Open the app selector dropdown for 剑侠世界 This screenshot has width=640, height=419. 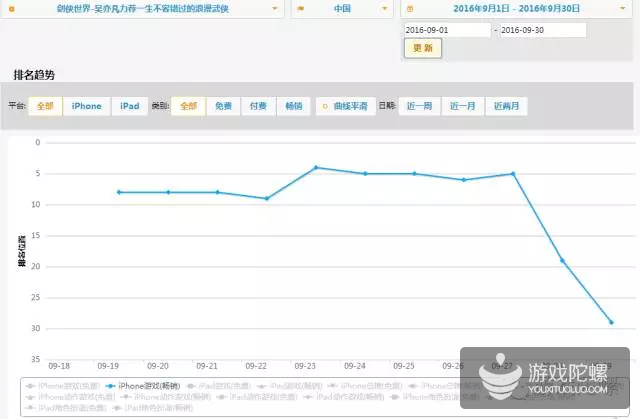point(142,9)
